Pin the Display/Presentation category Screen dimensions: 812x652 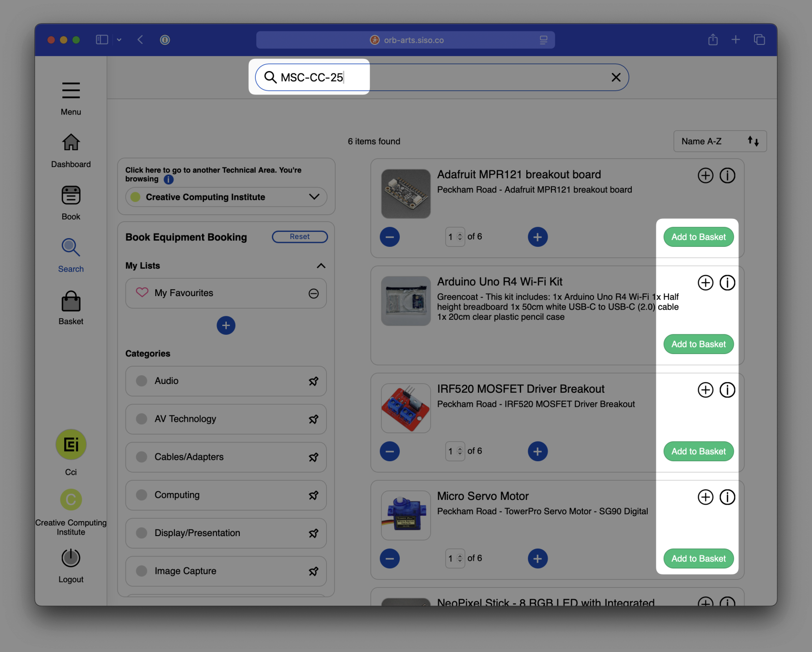tap(314, 533)
